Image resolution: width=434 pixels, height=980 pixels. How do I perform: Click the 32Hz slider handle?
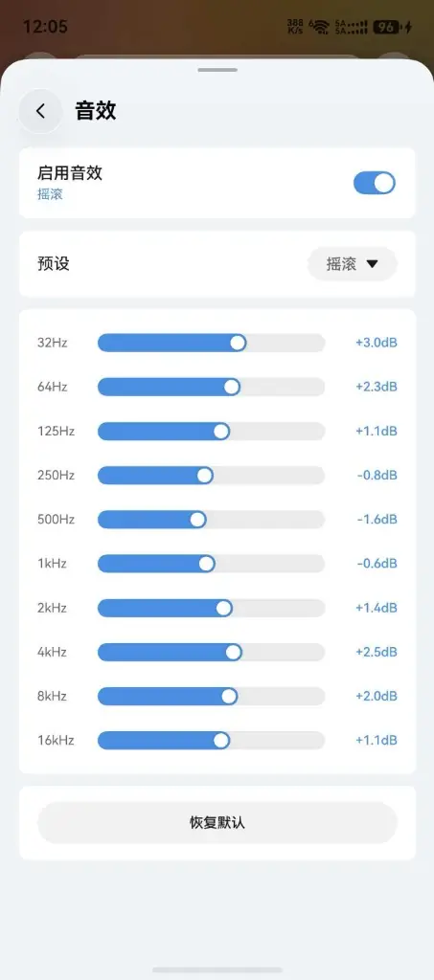(238, 343)
